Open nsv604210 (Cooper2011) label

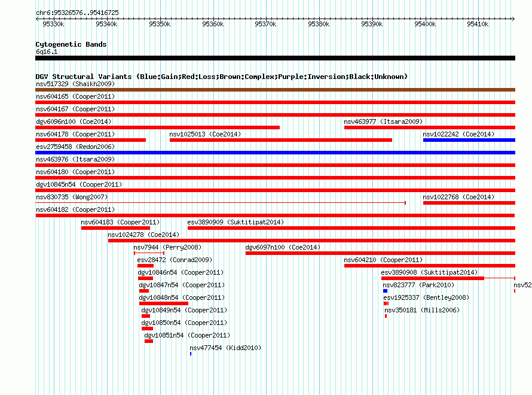[x=383, y=260]
